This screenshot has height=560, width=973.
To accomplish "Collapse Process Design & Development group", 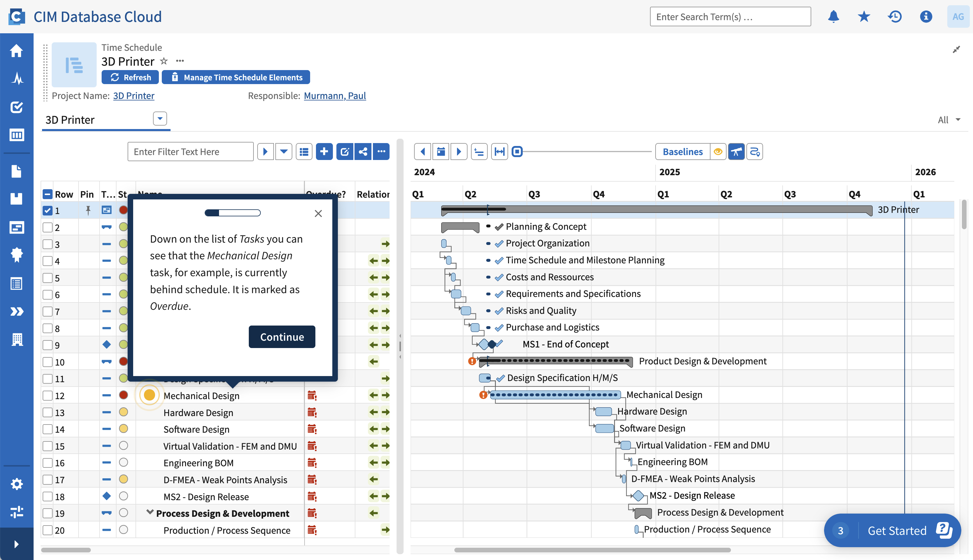I will (150, 512).
